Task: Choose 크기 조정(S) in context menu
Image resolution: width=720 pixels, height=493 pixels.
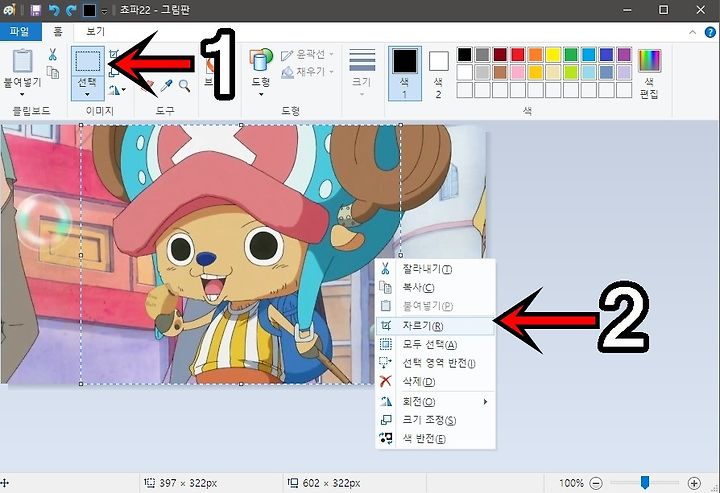Action: click(x=435, y=420)
